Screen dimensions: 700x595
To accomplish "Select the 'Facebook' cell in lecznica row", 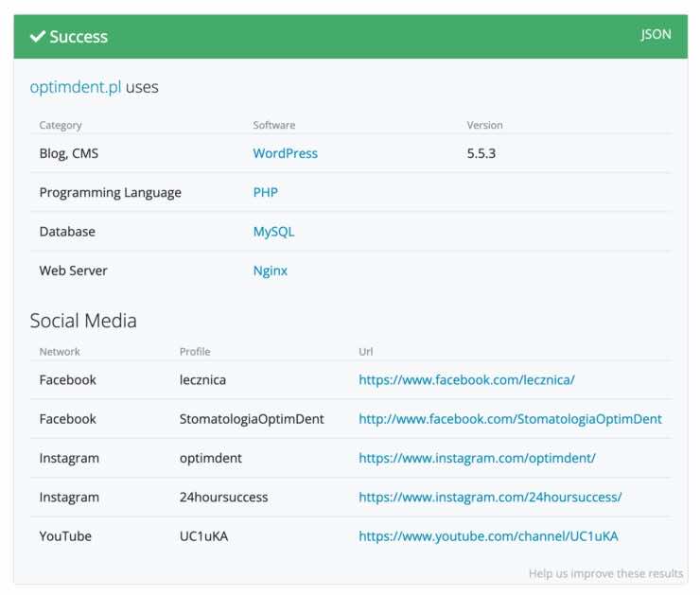I will pos(67,380).
